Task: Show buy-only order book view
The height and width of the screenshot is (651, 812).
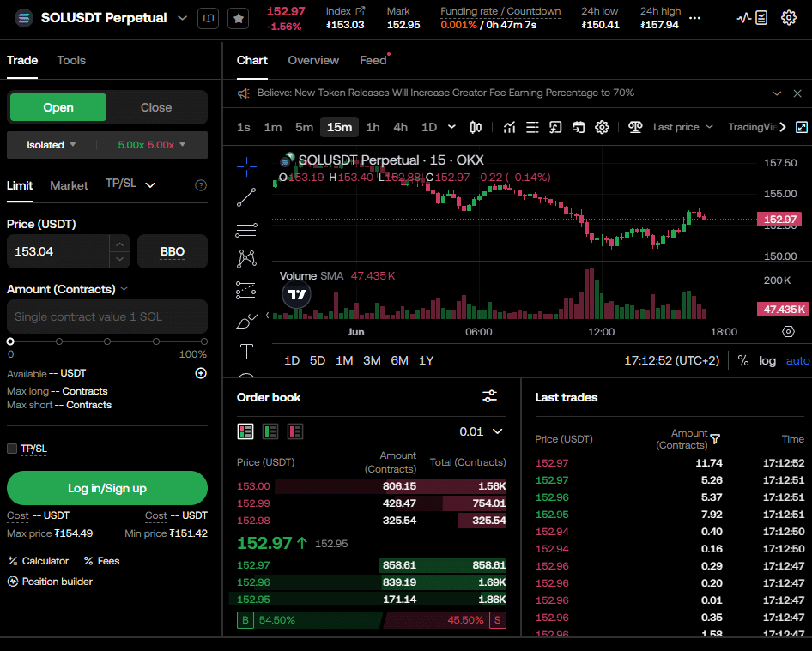Action: click(270, 431)
